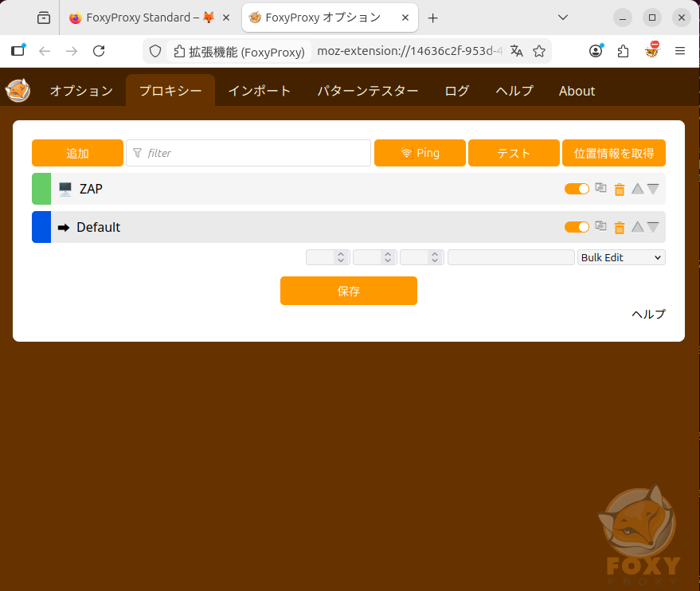The width and height of the screenshot is (700, 591).
Task: Click the 位置情報を取得 button
Action: [x=614, y=153]
